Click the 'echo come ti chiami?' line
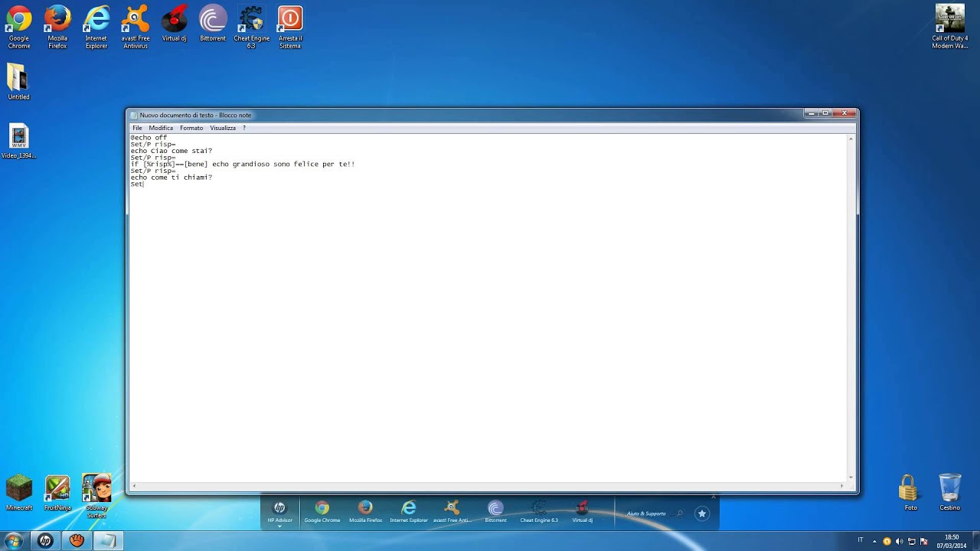Viewport: 980px width, 551px height. tap(171, 178)
